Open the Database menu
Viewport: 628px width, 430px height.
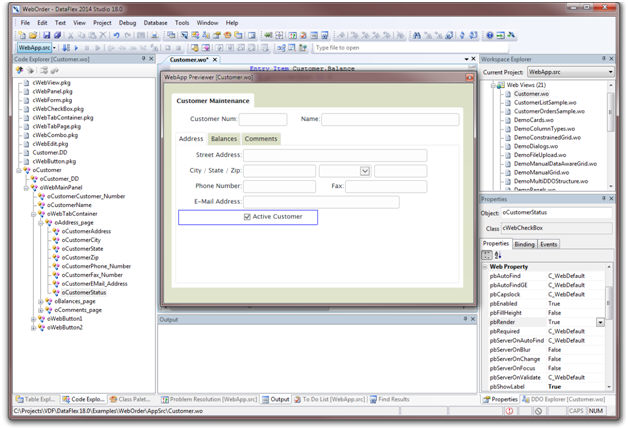point(155,23)
